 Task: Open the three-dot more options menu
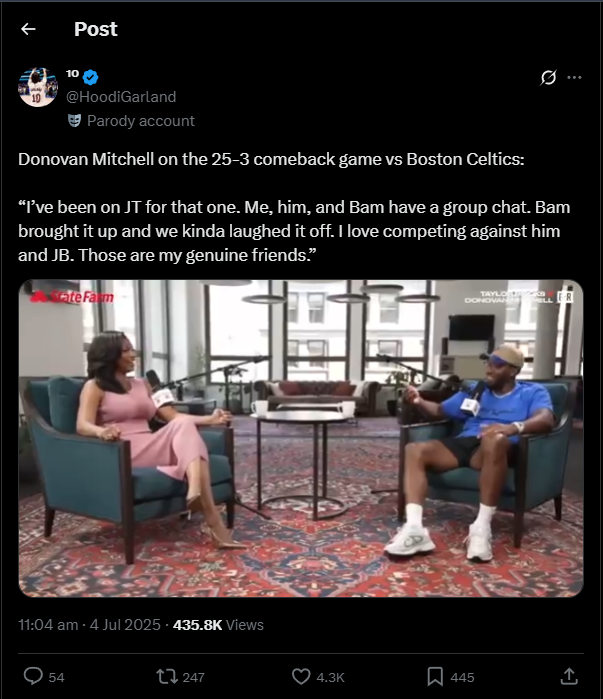coord(574,78)
